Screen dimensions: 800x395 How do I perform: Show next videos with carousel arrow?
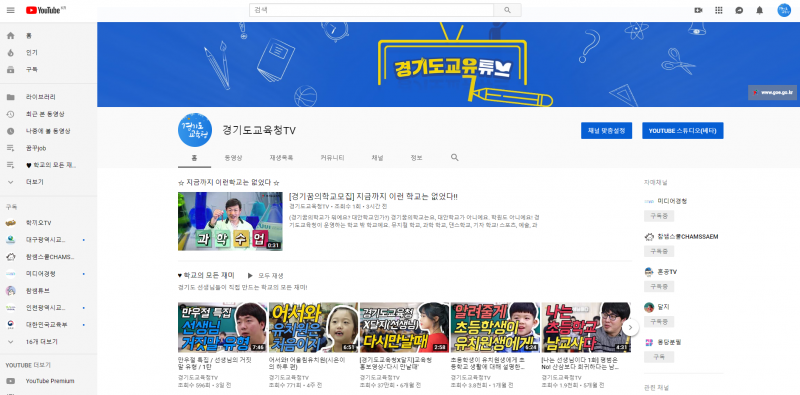point(631,328)
